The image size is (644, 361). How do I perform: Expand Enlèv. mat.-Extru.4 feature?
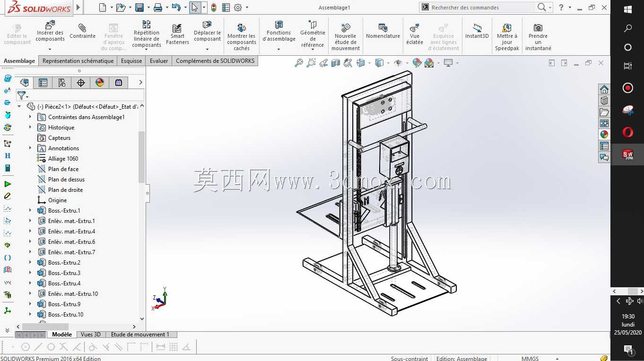(x=30, y=231)
